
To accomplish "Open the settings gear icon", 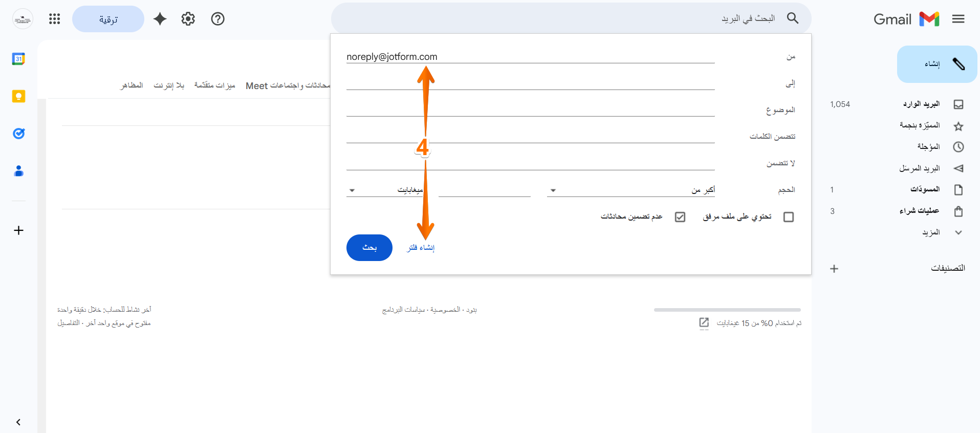I will click(188, 19).
